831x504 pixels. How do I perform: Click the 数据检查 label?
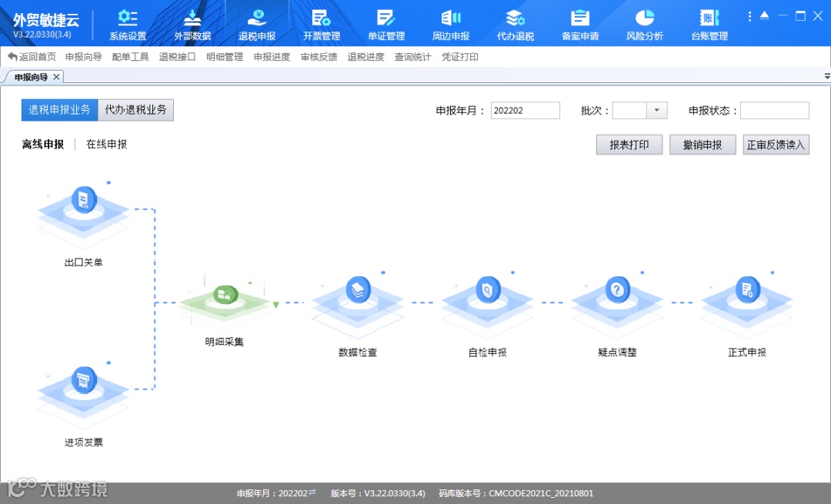358,352
